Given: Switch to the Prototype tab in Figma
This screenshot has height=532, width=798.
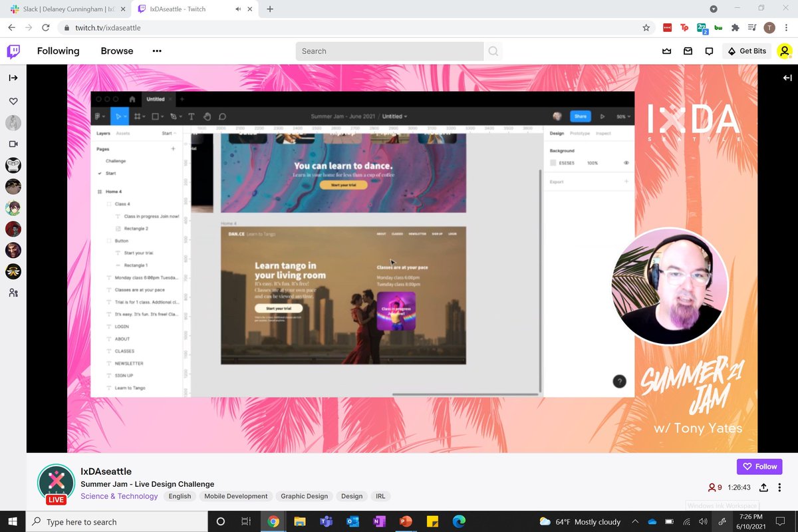Looking at the screenshot, I should coord(579,134).
